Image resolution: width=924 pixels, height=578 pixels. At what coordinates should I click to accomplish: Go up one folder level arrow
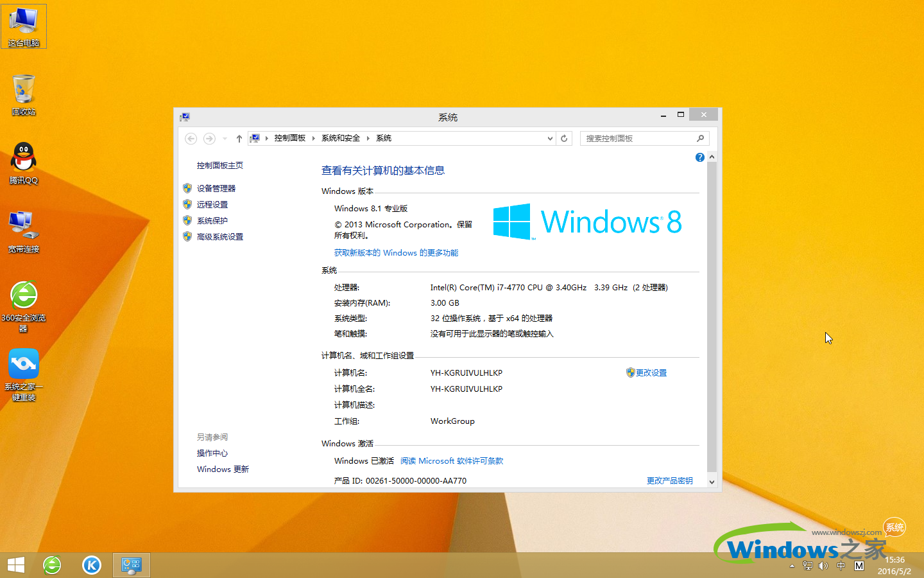pos(239,139)
